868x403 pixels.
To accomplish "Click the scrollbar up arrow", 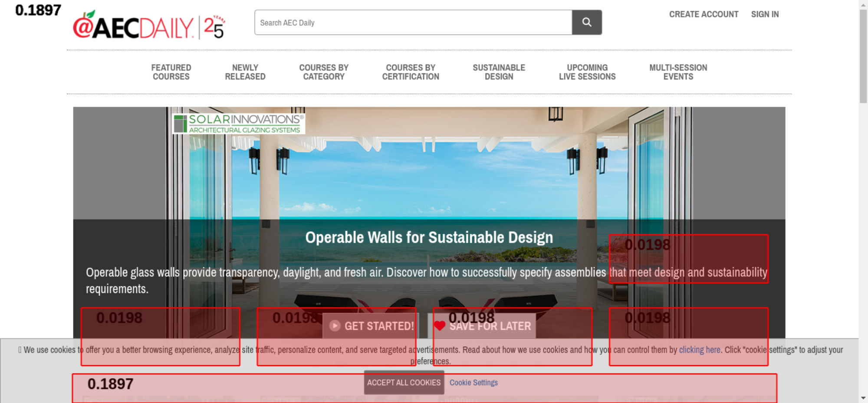I will click(863, 4).
